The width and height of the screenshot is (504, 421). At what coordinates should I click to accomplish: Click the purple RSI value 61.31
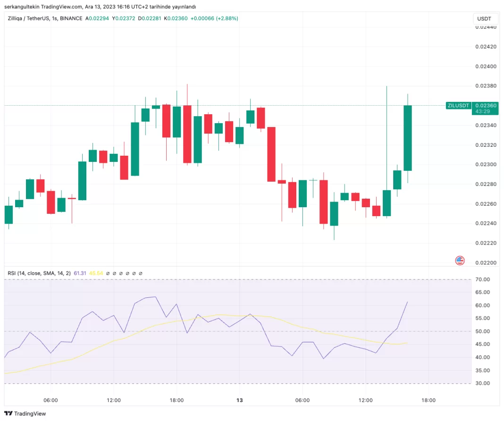point(80,273)
